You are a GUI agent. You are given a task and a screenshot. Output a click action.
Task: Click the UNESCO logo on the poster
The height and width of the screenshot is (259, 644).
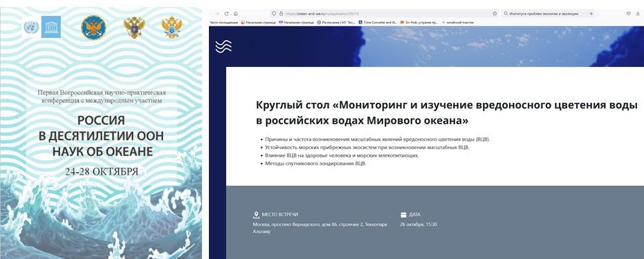tap(51, 27)
